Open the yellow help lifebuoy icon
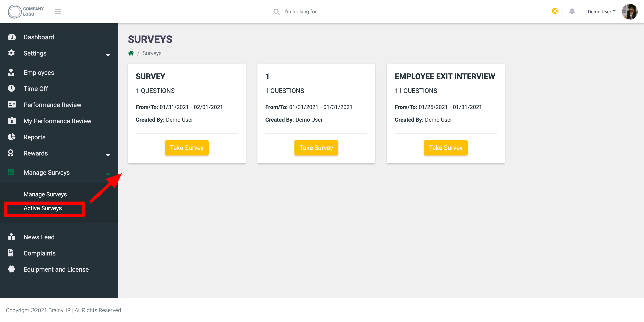The image size is (644, 322). [x=554, y=11]
